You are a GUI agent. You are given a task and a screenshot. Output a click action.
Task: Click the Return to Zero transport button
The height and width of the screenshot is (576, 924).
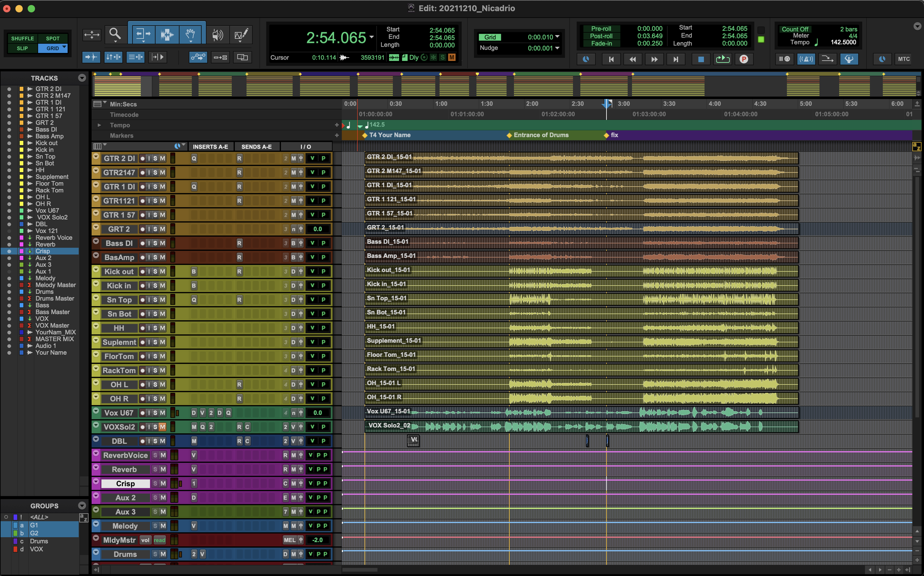click(611, 59)
